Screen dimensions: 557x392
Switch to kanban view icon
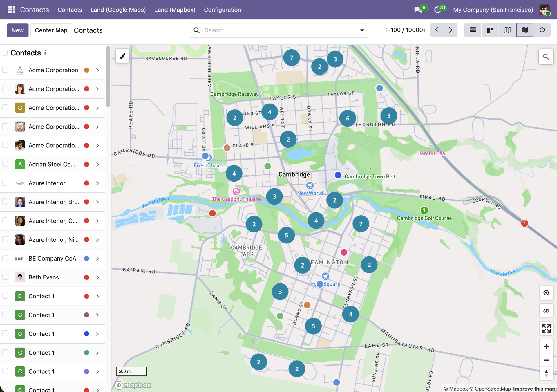coord(490,30)
